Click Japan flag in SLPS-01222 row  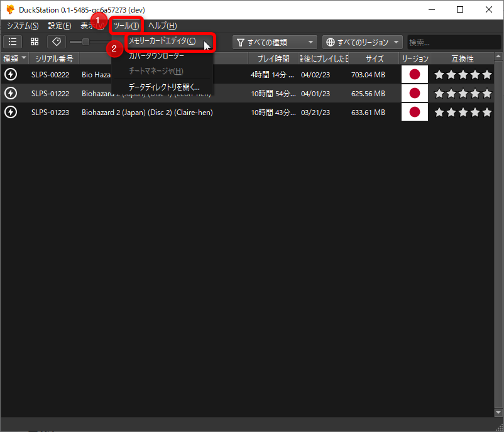pyautogui.click(x=415, y=93)
